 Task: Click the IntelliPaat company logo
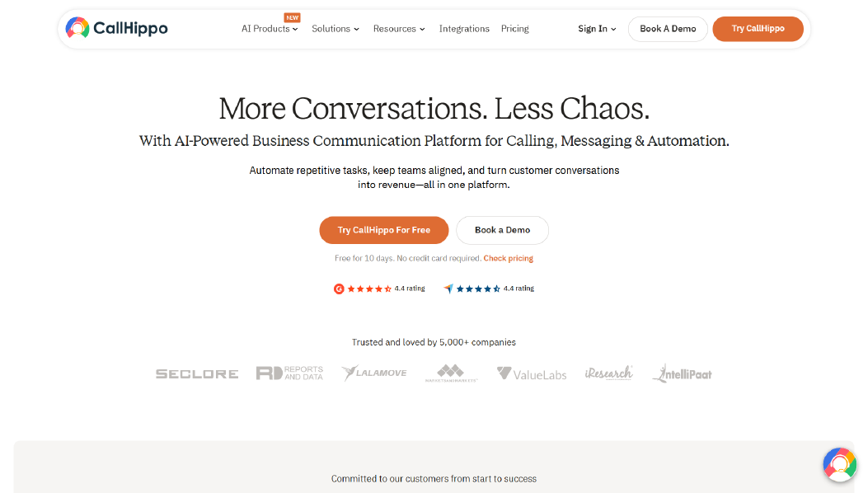pyautogui.click(x=682, y=373)
